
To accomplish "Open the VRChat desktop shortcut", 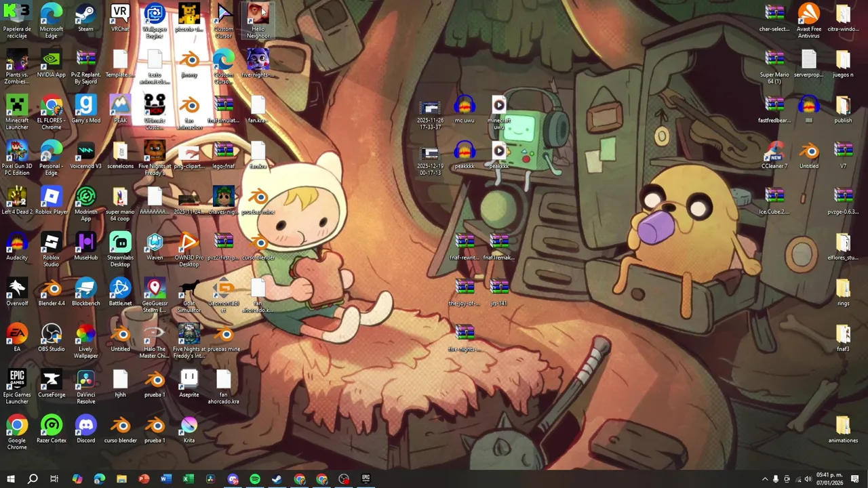I will click(x=120, y=18).
